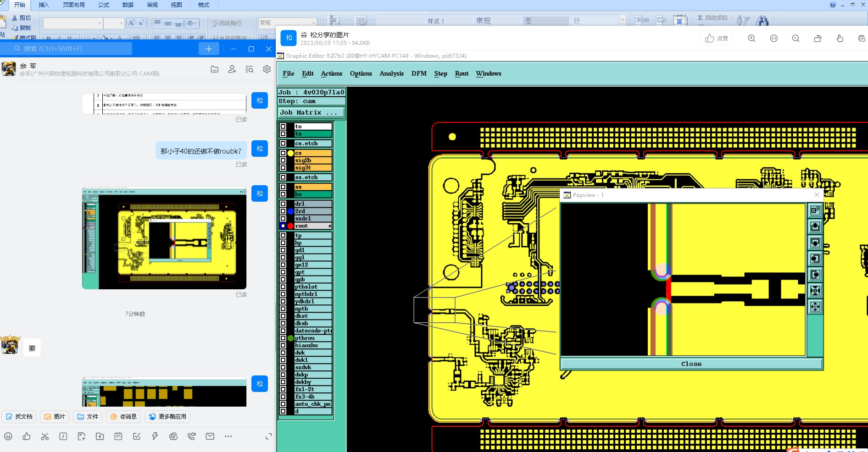Screen dimensions: 868x452
Task: Click the scissors screenshot icon
Action: coord(45,436)
